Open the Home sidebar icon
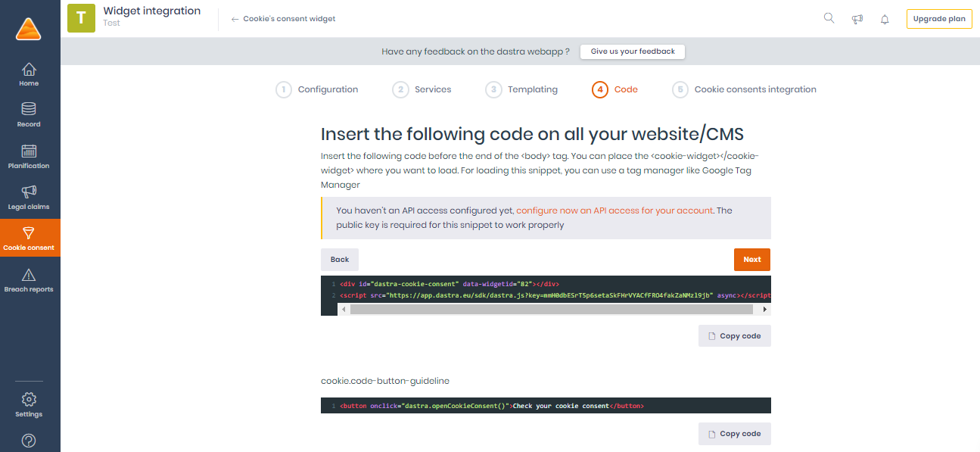The width and height of the screenshot is (980, 452). (29, 69)
